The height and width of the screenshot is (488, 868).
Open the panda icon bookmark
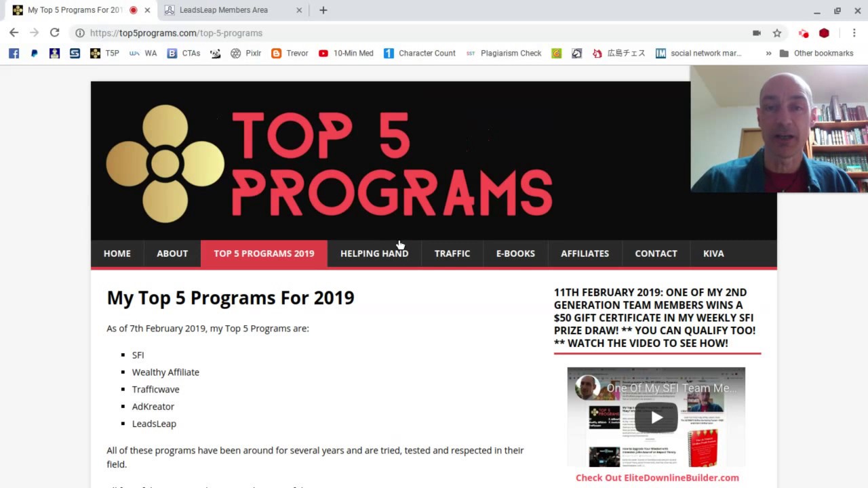[x=216, y=53]
